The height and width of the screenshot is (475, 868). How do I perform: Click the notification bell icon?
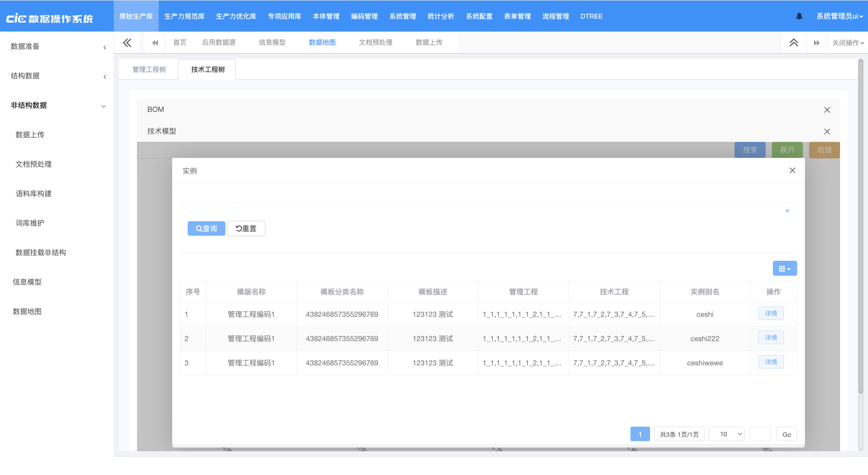[799, 16]
